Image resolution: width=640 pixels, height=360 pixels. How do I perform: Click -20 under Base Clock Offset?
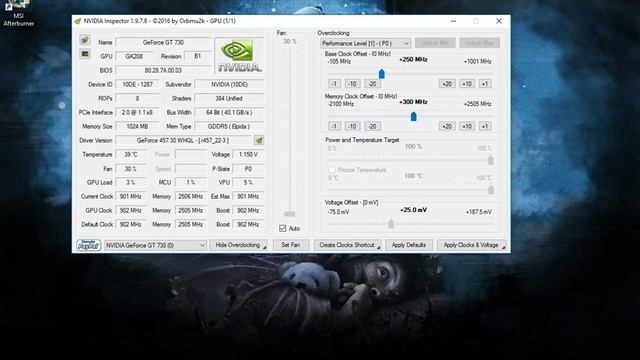pyautogui.click(x=372, y=84)
